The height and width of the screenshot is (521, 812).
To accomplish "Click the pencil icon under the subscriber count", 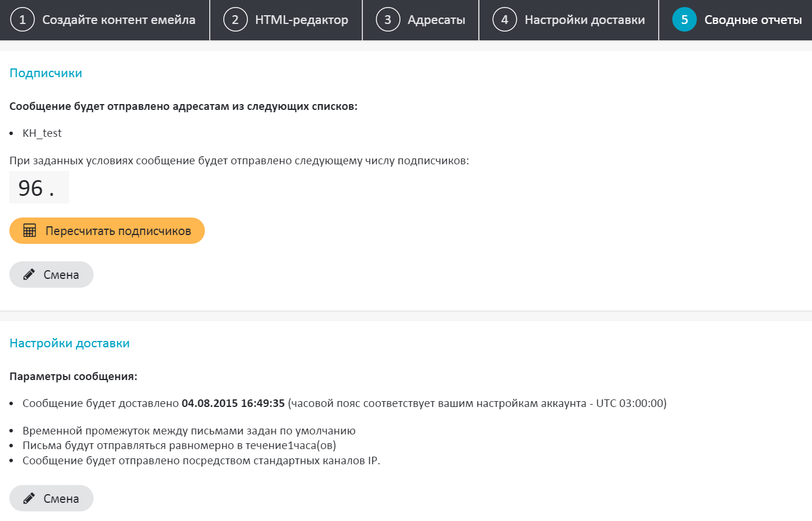I will [29, 275].
